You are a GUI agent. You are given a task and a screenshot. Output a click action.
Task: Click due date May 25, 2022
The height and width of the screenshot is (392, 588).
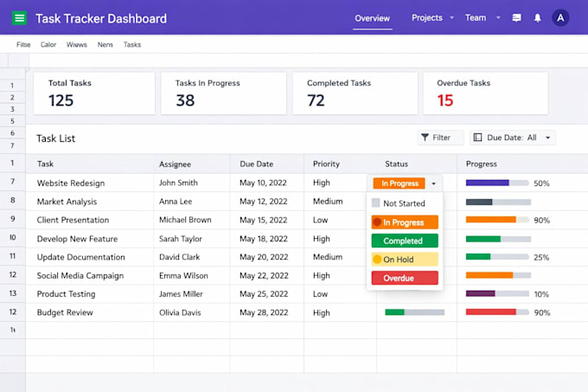coord(264,293)
